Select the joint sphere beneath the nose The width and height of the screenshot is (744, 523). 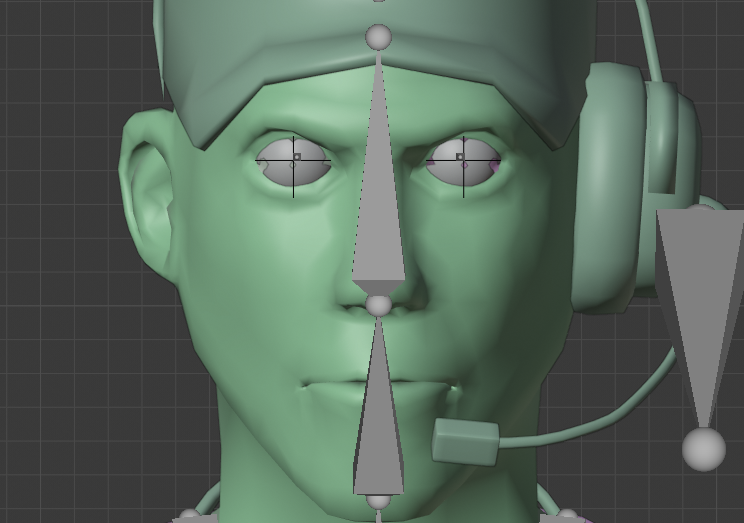(x=379, y=306)
